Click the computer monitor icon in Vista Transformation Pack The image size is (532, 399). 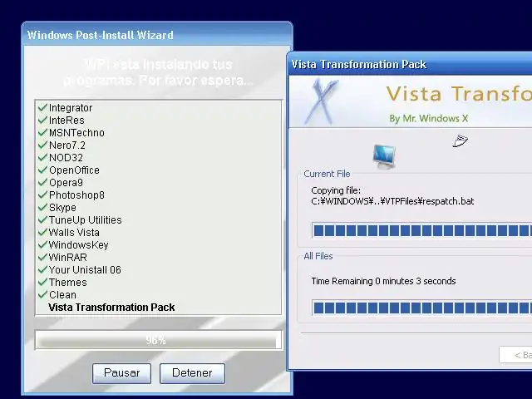[384, 156]
